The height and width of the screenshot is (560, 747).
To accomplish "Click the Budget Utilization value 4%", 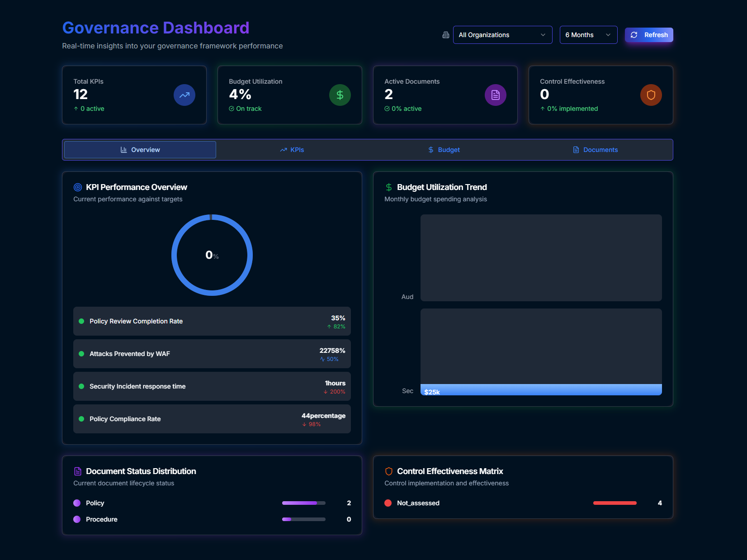I will pos(240,95).
